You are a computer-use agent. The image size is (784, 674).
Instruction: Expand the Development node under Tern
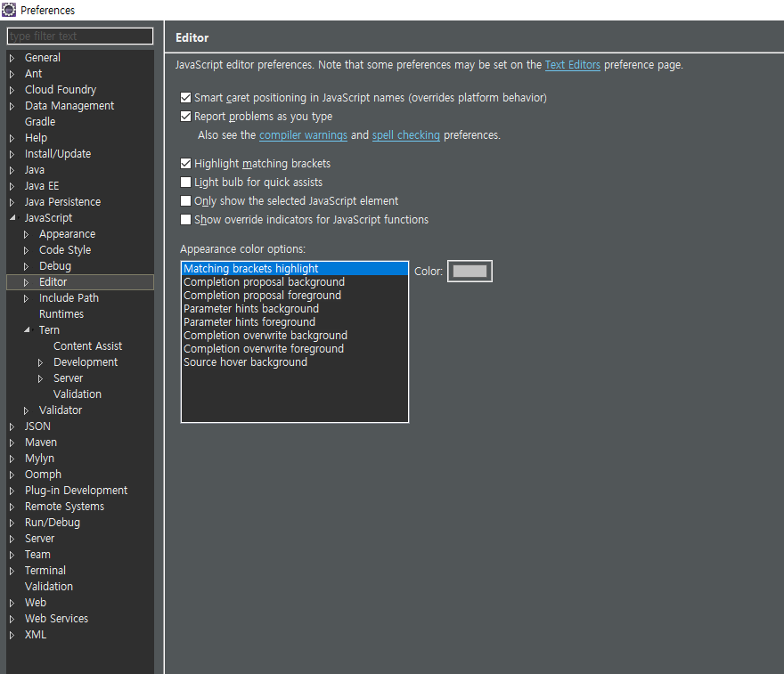click(41, 362)
